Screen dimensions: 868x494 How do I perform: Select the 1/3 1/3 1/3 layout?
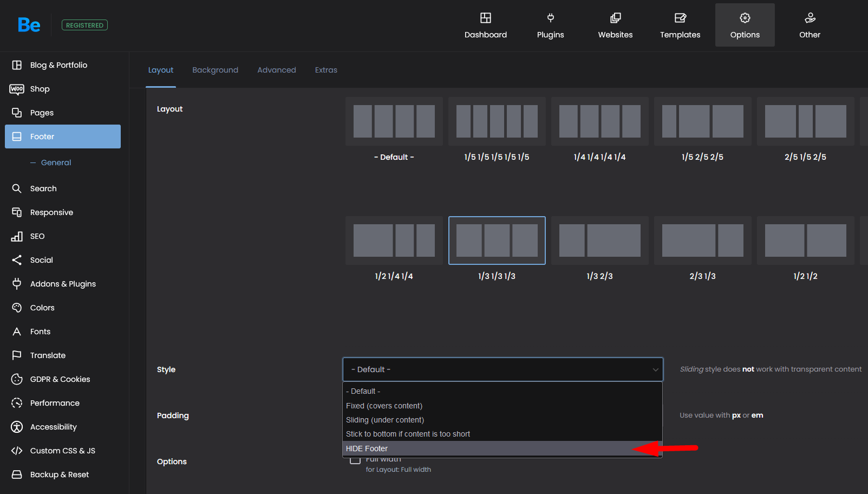coord(497,240)
